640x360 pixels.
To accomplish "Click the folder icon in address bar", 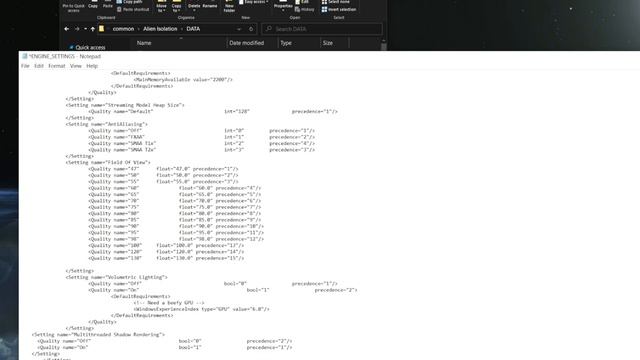I will [102, 29].
